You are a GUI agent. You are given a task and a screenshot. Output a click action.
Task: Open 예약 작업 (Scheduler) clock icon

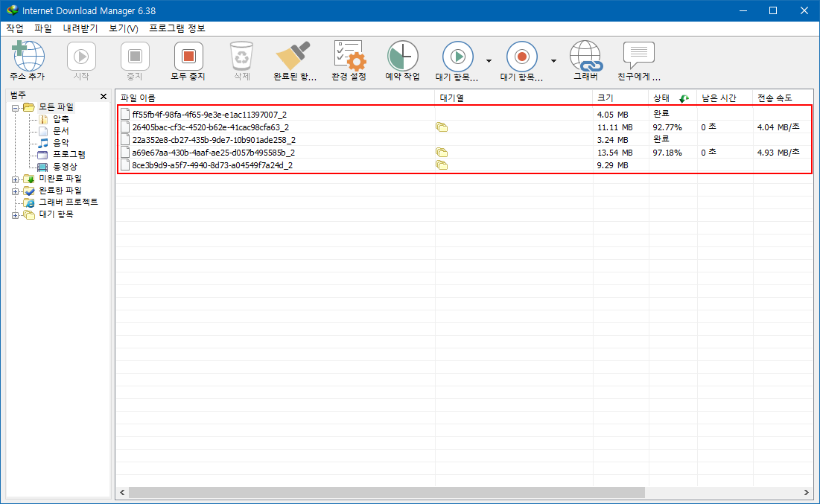[403, 56]
